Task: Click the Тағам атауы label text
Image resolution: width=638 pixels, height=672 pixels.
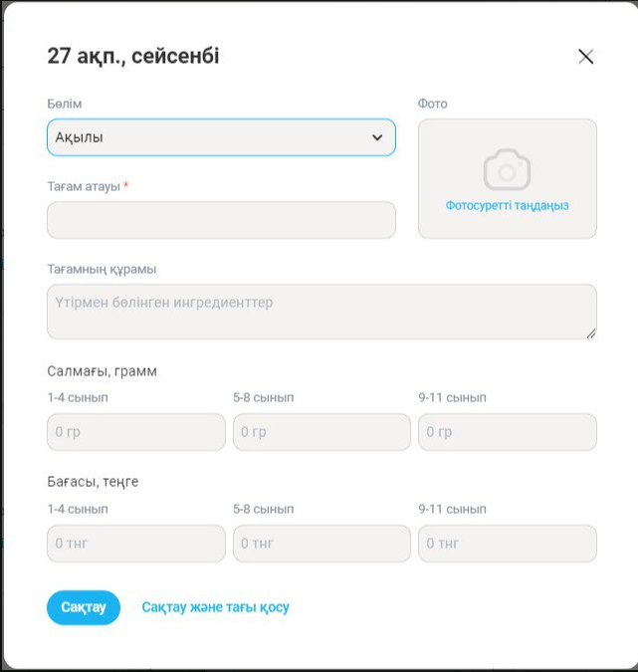Action: pos(84,186)
